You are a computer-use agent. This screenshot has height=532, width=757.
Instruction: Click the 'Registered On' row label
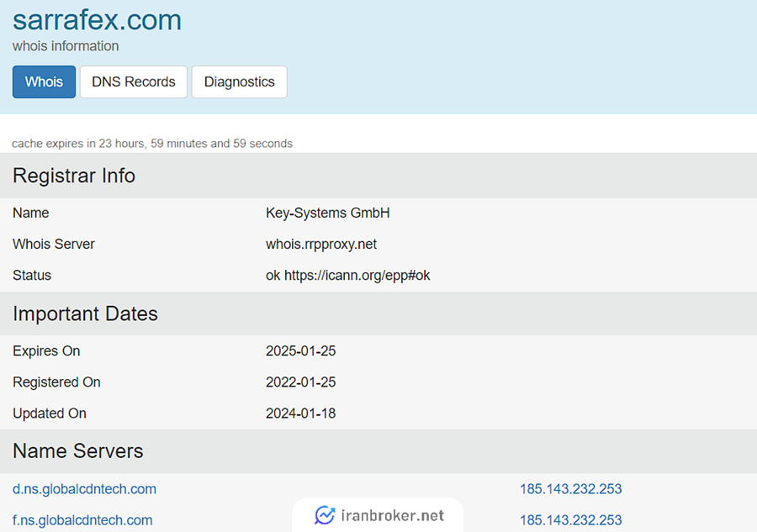click(x=56, y=382)
